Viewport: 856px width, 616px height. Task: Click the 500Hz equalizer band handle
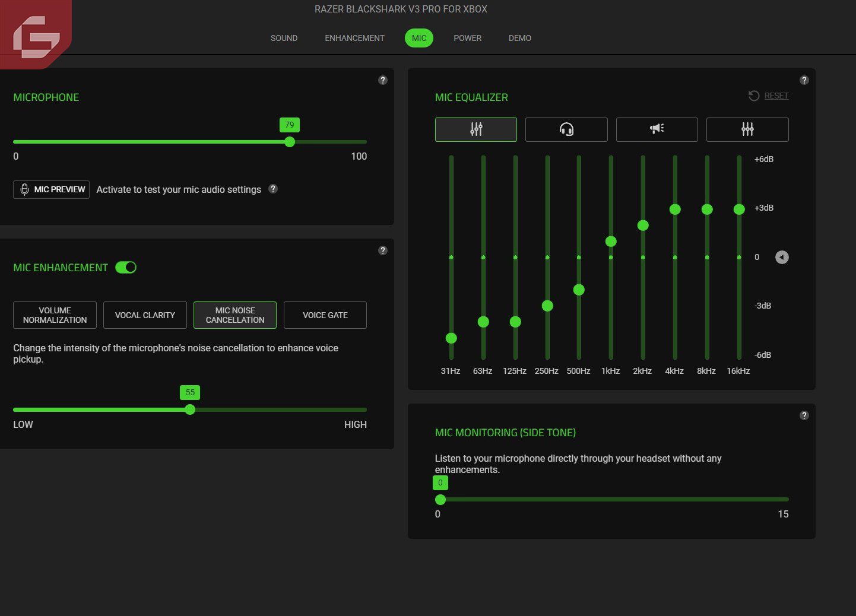click(x=579, y=290)
